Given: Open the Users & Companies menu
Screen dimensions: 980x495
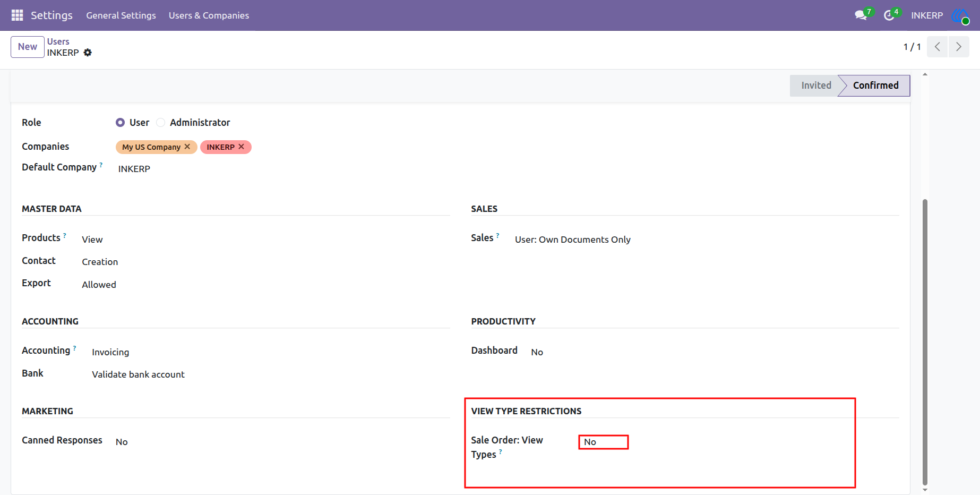Looking at the screenshot, I should click(209, 15).
